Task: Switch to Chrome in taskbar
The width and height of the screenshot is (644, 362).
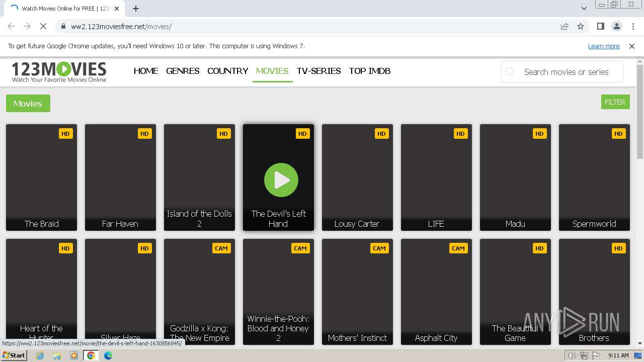Action: click(x=91, y=355)
